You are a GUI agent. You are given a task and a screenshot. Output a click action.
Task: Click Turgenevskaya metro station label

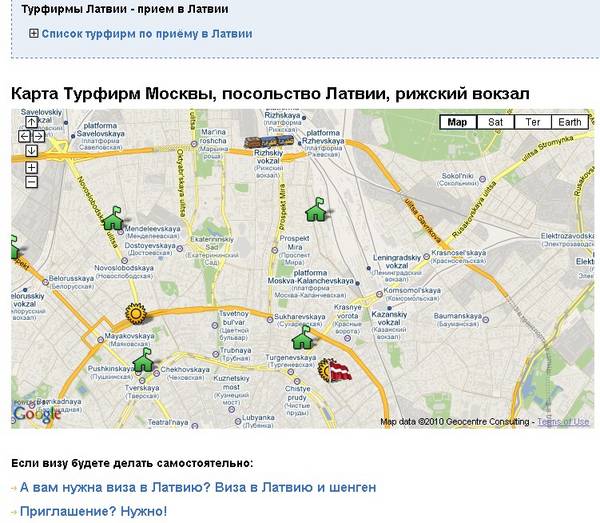pyautogui.click(x=291, y=361)
